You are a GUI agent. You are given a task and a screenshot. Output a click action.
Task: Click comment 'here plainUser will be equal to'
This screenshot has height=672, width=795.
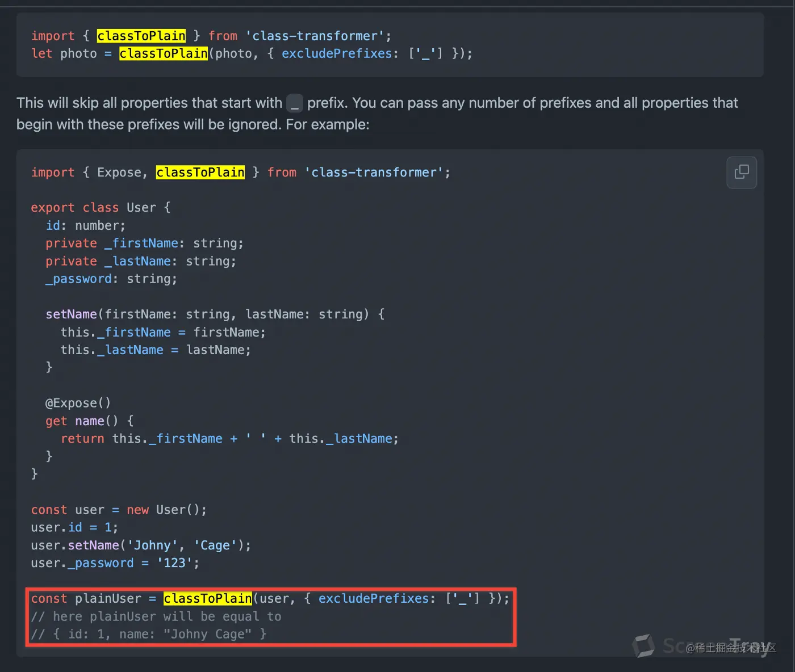[x=156, y=617]
